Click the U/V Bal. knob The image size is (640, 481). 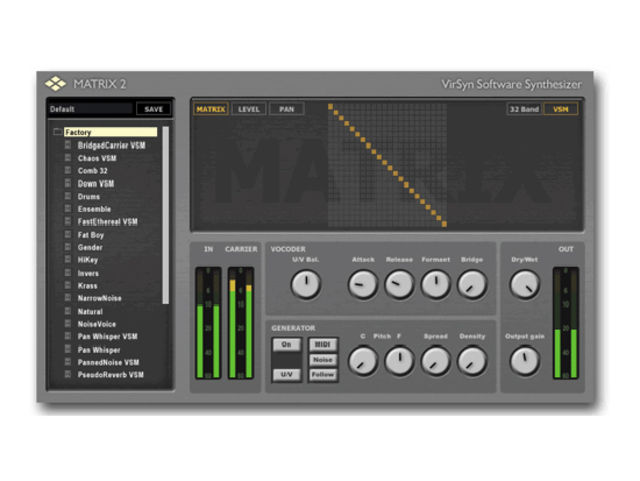tap(305, 285)
